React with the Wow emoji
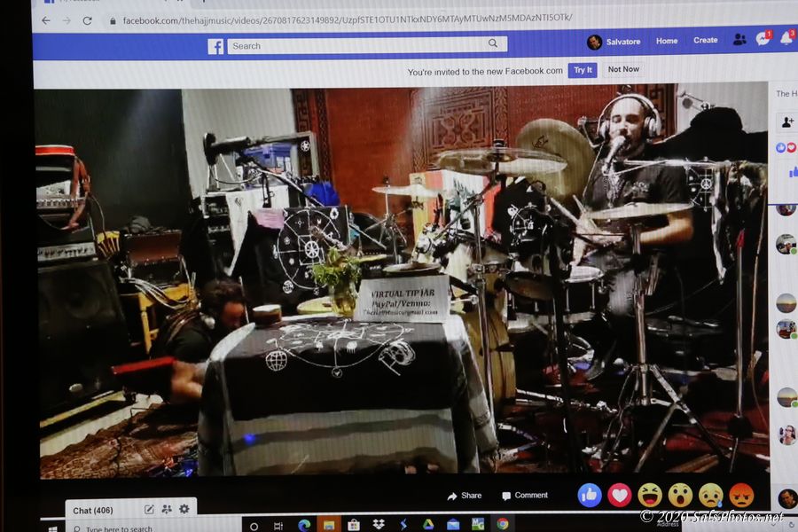 (x=680, y=495)
